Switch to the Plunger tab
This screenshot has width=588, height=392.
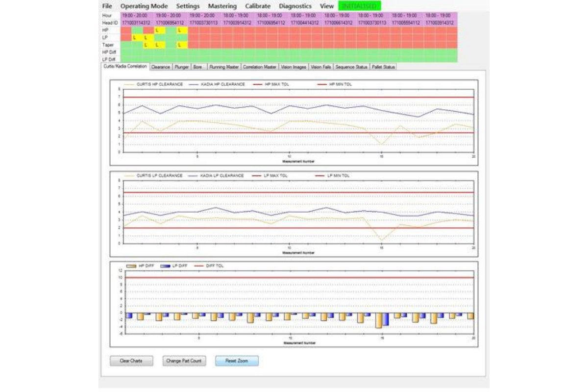(x=182, y=67)
